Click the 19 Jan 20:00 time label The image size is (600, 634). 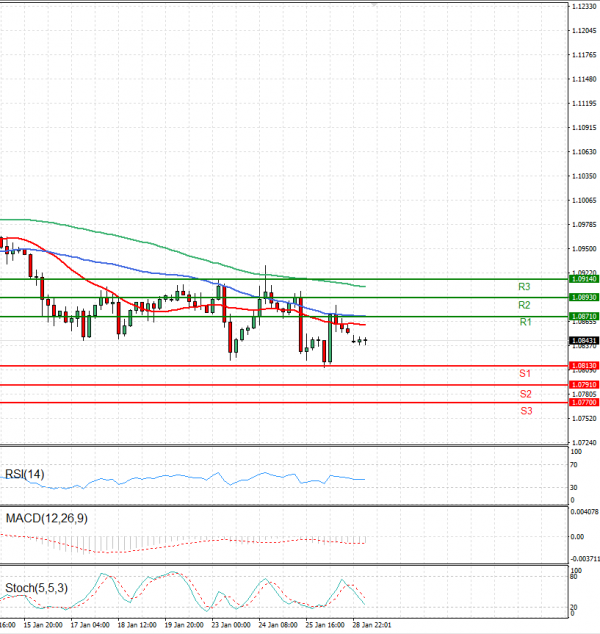pyautogui.click(x=184, y=625)
